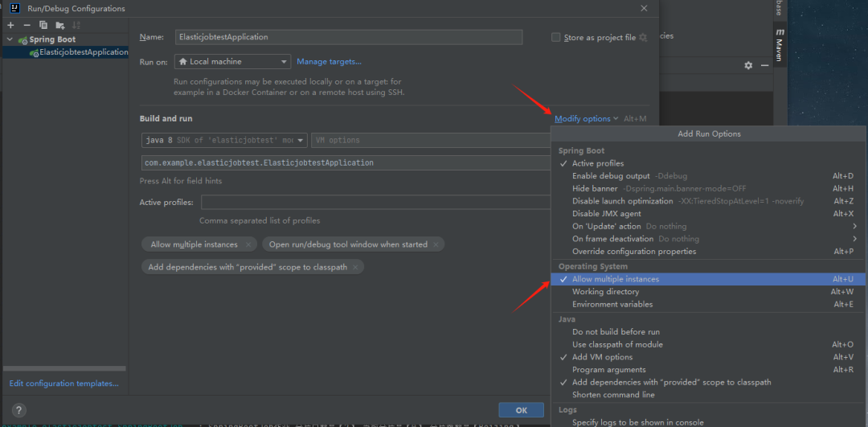Click the main class field

tap(346, 162)
